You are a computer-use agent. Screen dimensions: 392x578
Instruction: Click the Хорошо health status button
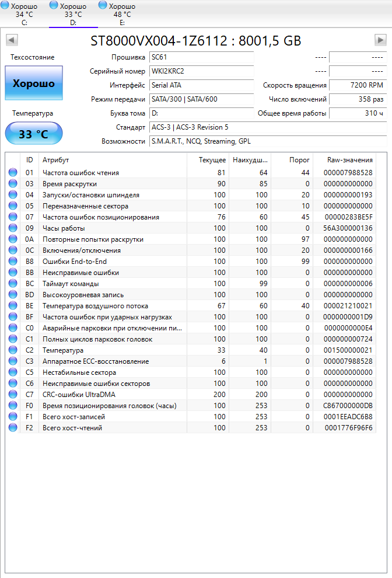coord(34,83)
